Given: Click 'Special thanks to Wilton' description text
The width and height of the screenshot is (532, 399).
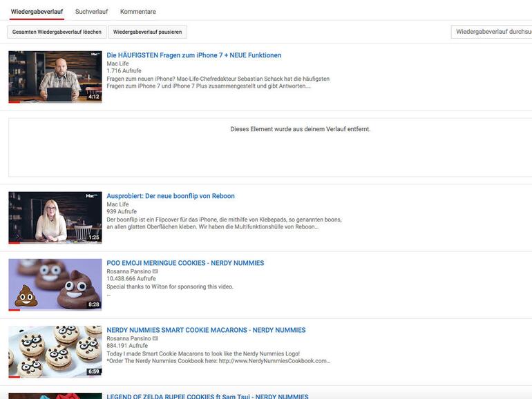Looking at the screenshot, I should (170, 286).
